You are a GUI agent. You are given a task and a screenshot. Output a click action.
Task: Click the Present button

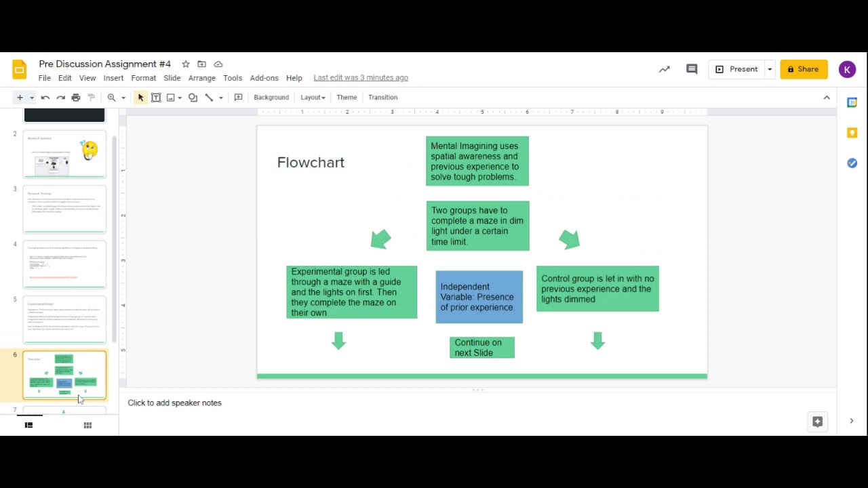736,69
